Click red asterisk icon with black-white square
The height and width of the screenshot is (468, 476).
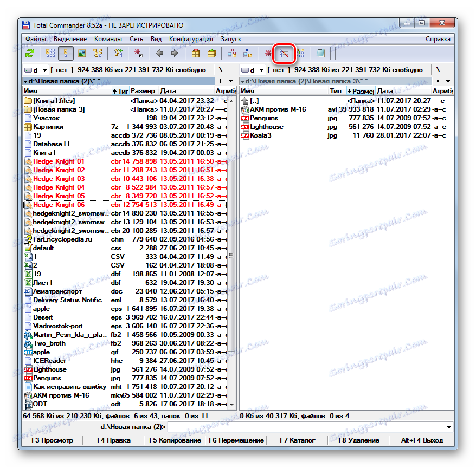point(138,54)
